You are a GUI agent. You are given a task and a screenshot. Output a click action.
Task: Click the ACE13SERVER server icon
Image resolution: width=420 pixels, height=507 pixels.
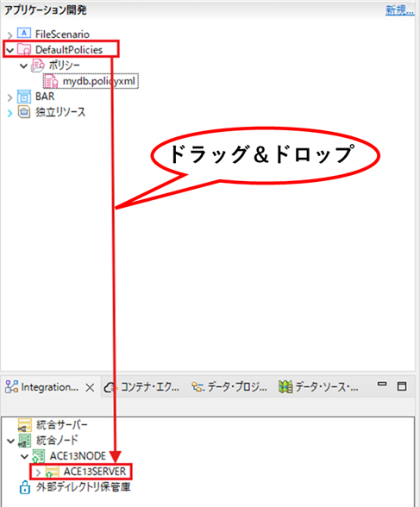click(x=53, y=472)
